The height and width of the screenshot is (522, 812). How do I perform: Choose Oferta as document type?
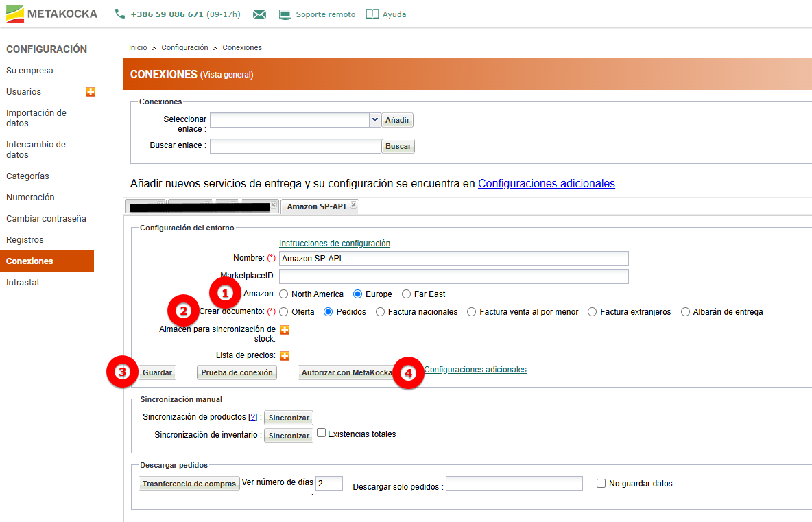coord(284,311)
